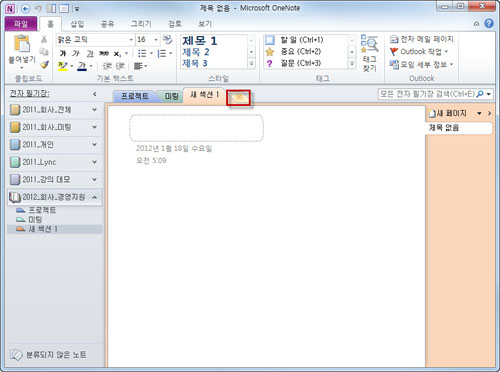Screen dimensions: 500x372
Task: Click the decrease indent icon
Action: tap(107, 66)
